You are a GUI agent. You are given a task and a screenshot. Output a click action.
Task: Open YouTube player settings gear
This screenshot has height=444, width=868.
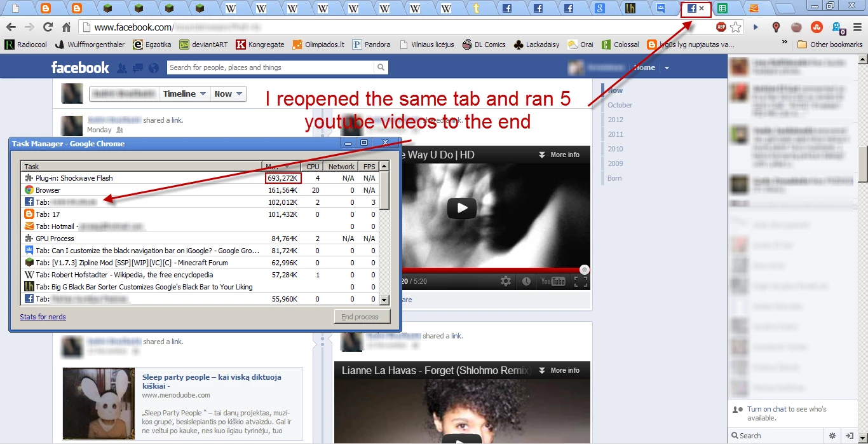point(506,281)
